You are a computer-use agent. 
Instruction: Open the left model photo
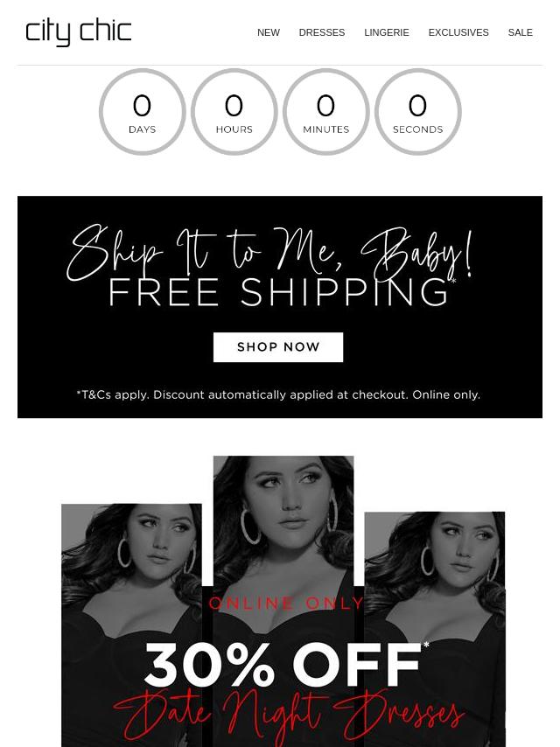click(x=131, y=625)
